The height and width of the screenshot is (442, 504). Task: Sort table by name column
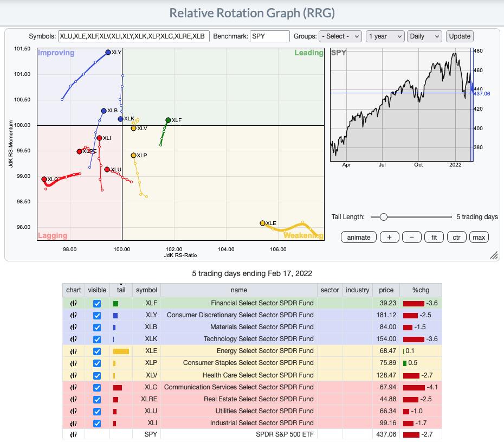pyautogui.click(x=239, y=290)
